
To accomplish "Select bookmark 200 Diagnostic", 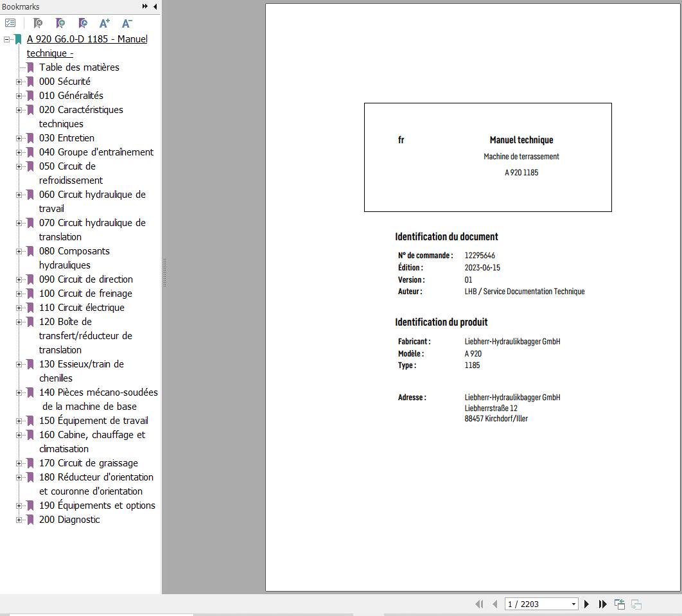I will [69, 520].
